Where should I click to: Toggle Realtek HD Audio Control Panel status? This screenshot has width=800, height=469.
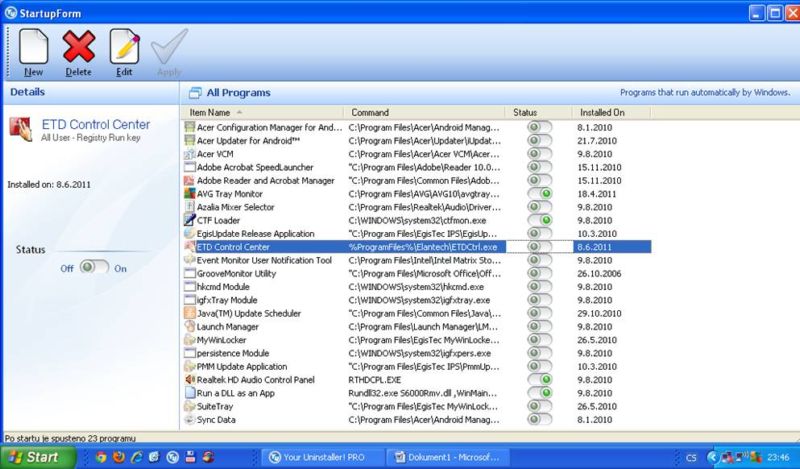[540, 380]
